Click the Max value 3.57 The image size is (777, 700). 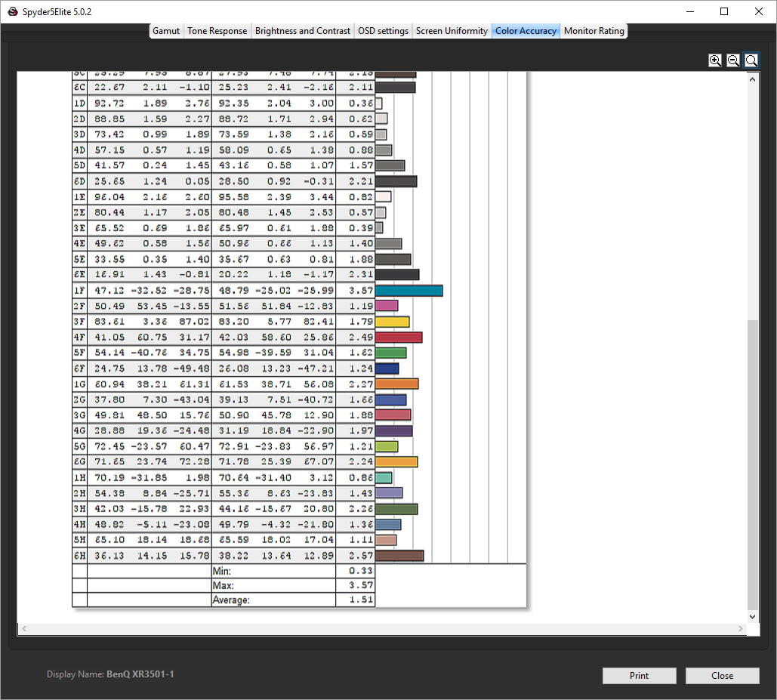[360, 585]
